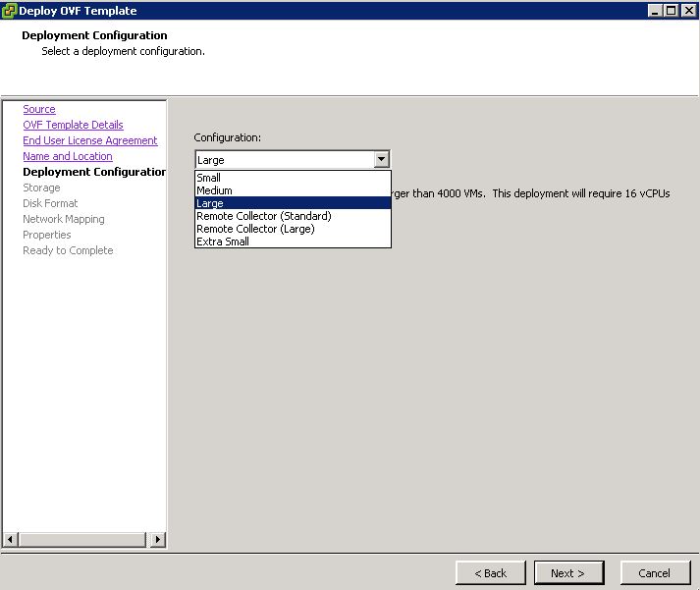Select Remote Collector (Standard) option
The height and width of the screenshot is (590, 700).
264,216
